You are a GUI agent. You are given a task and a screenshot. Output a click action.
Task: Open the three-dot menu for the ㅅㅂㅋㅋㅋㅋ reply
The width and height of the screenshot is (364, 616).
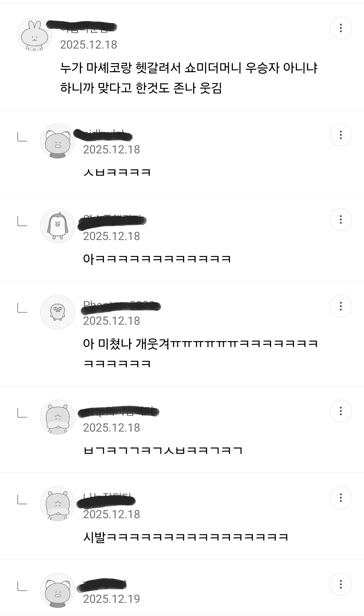[341, 135]
